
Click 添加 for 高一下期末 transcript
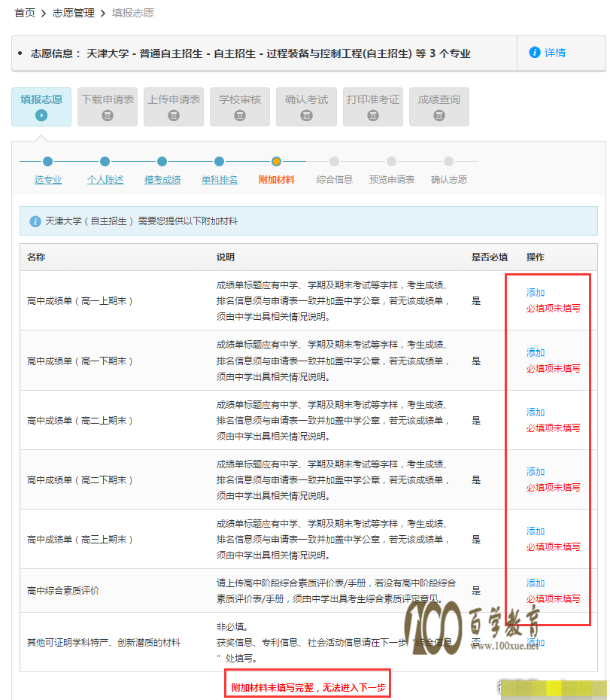[536, 353]
